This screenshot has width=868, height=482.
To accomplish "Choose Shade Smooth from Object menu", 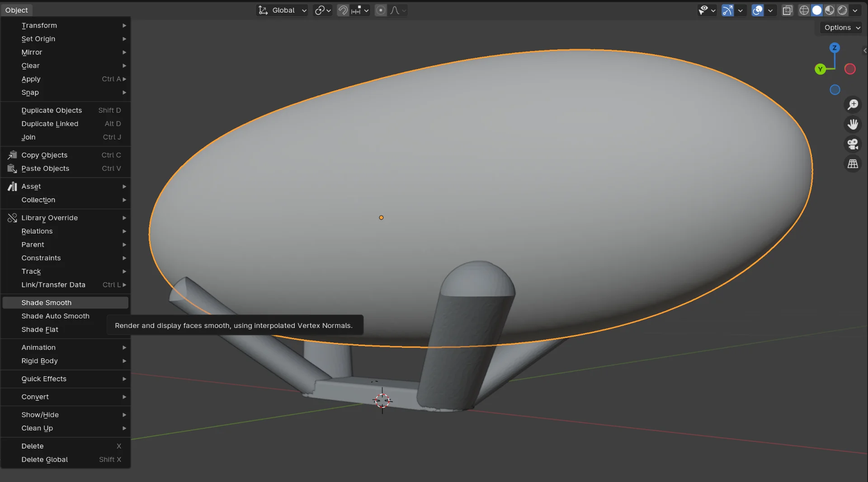I will (x=47, y=303).
